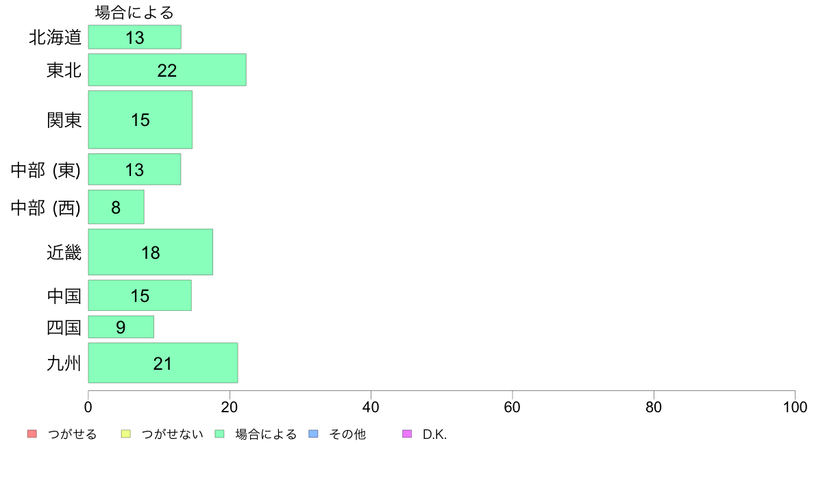814x504 pixels.
Task: Click the yellow つがせない legend swatch
Action: click(x=125, y=434)
